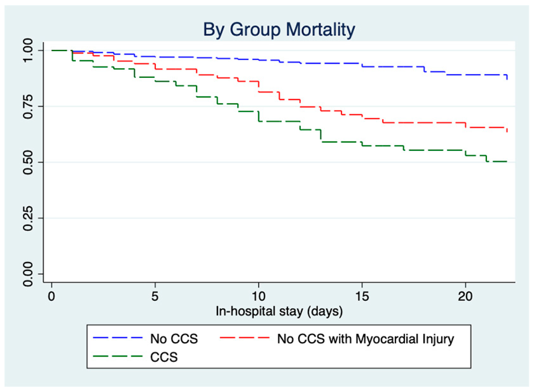Click the "In-hospital stay (days)" axis title

point(279,311)
